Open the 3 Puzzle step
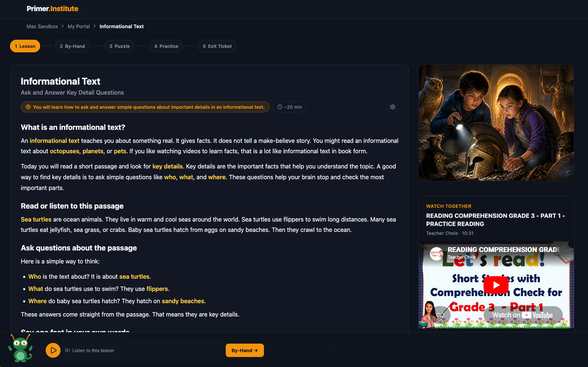588x367 pixels. click(120, 46)
